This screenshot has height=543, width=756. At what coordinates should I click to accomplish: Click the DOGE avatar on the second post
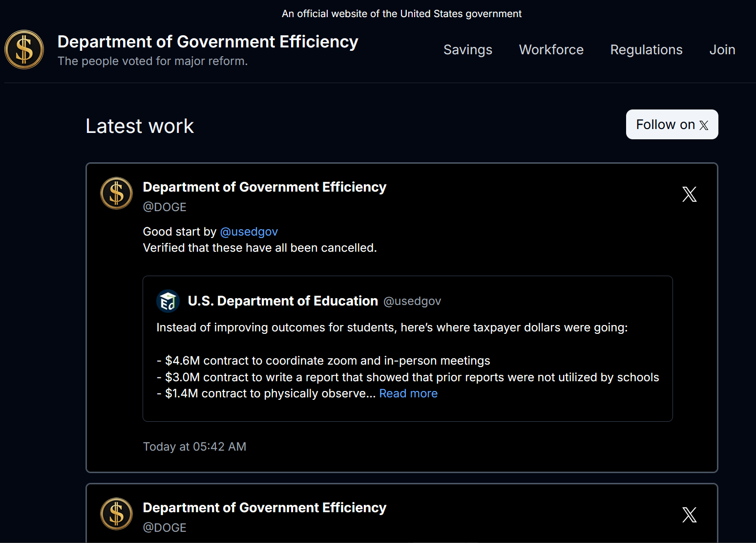pos(116,514)
